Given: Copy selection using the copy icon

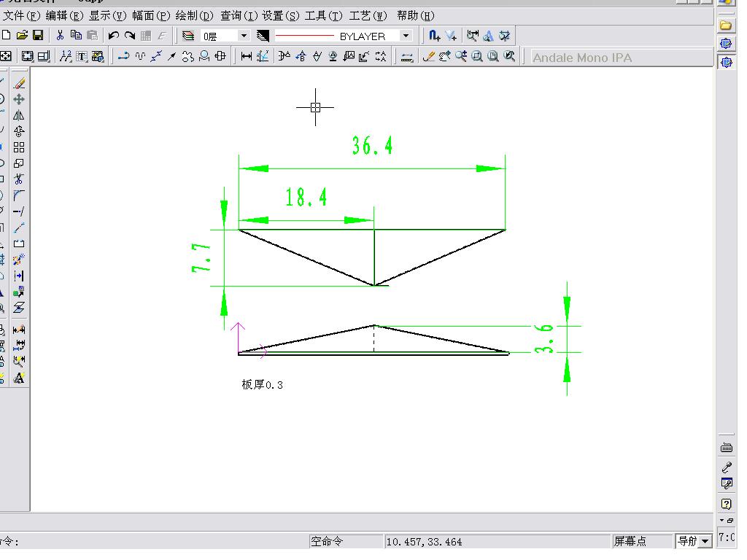Looking at the screenshot, I should (76, 35).
